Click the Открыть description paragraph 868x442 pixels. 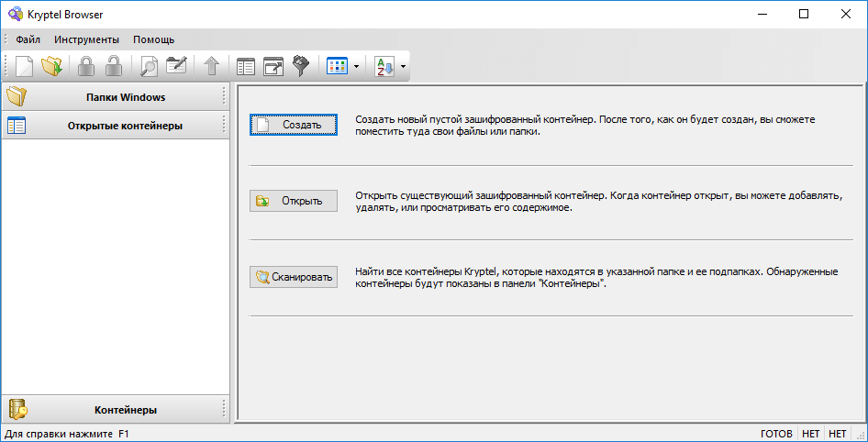point(599,202)
